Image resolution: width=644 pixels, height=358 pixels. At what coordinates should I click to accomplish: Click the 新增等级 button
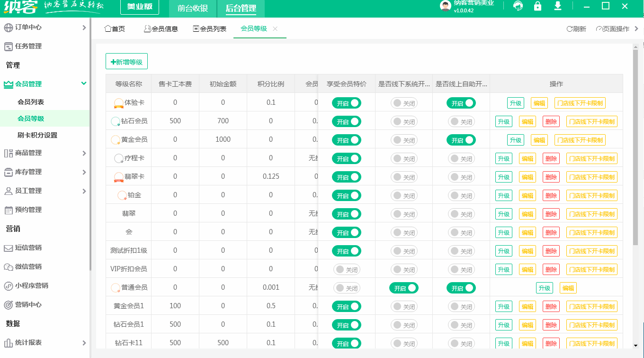127,61
